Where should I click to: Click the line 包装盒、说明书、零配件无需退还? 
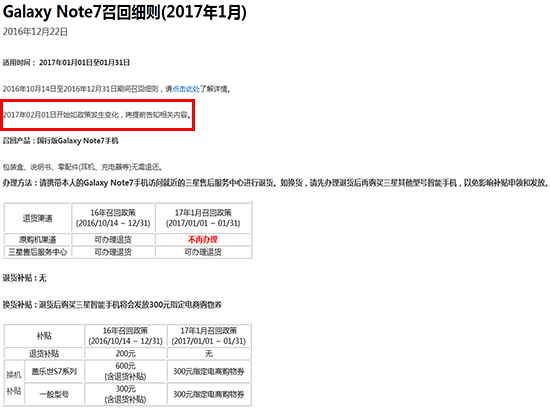pos(82,167)
